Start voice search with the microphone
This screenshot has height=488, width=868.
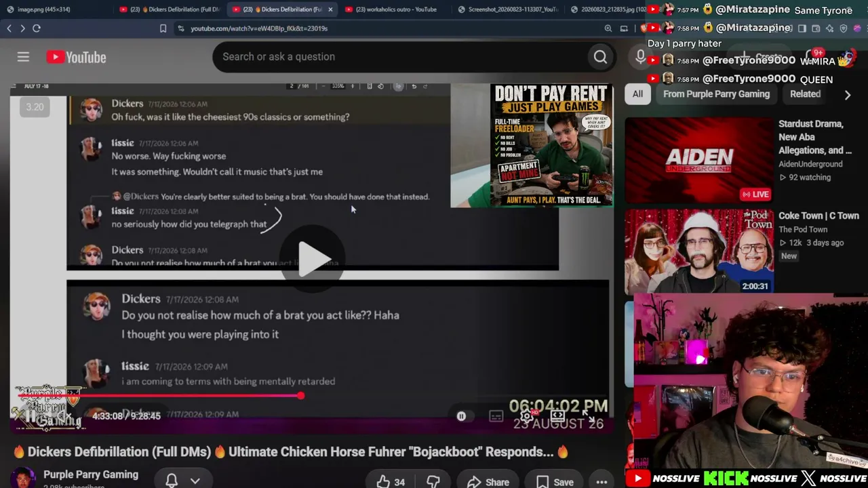click(x=640, y=57)
